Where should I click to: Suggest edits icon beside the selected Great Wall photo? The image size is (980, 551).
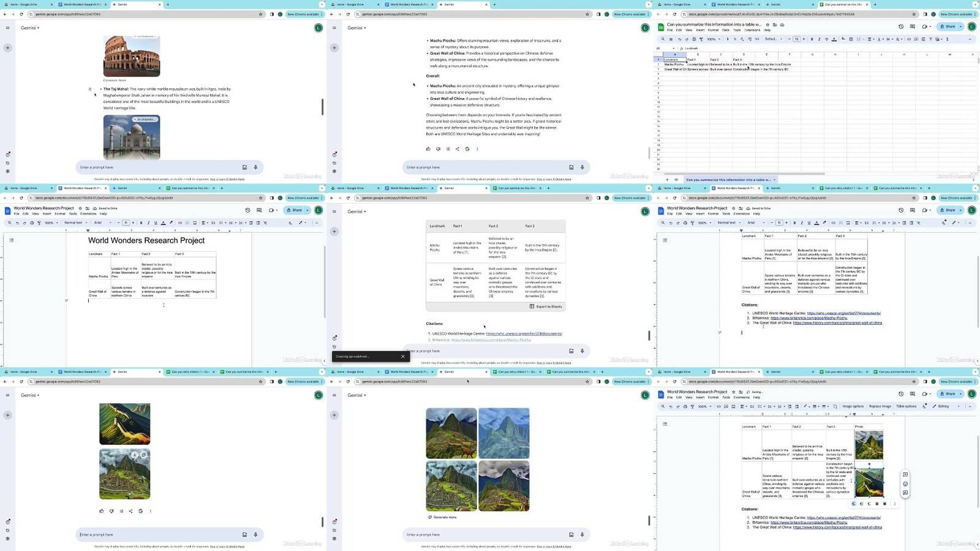coord(905,493)
